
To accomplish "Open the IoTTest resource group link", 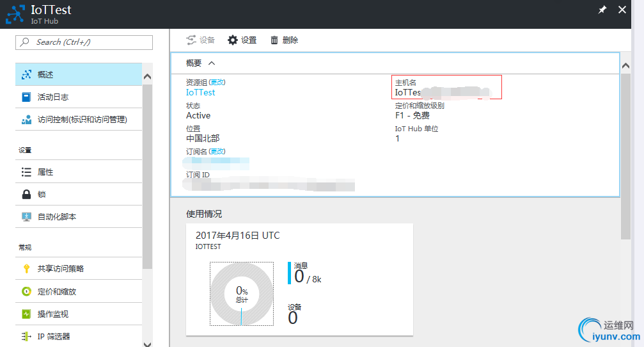I will (200, 92).
